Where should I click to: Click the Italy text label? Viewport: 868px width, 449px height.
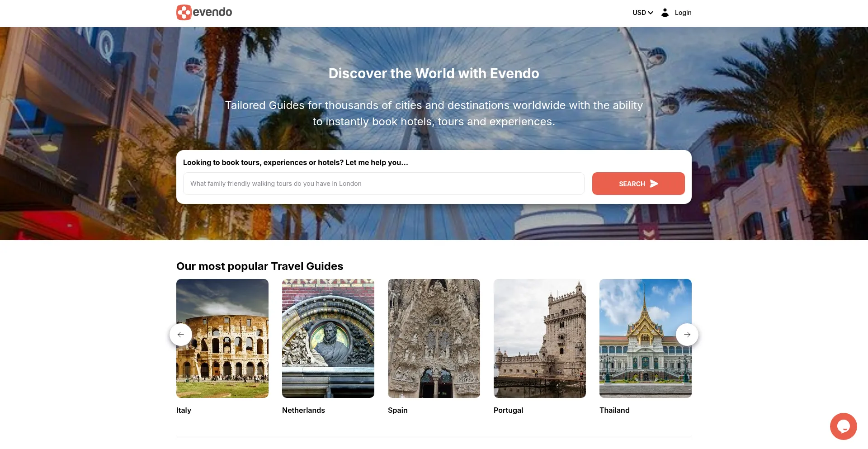(x=184, y=410)
